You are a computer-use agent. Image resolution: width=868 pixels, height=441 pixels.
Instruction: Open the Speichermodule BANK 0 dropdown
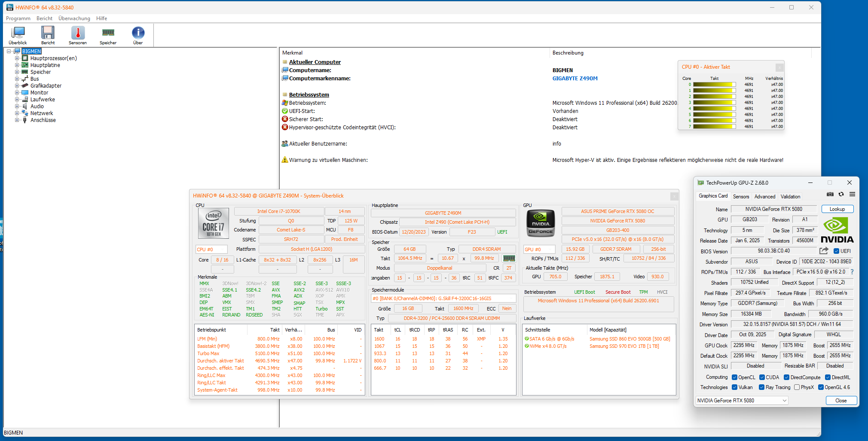pos(443,298)
